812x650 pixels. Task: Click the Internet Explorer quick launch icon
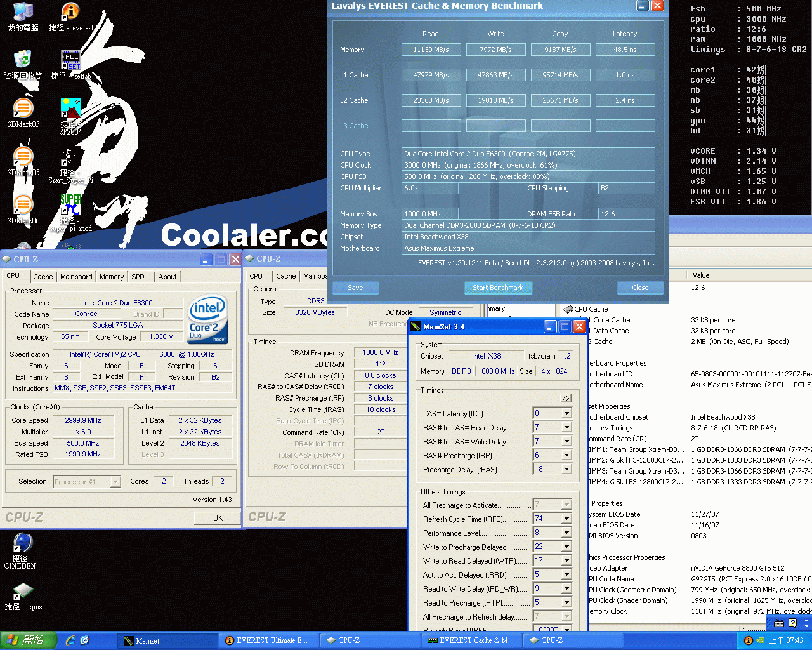[70, 640]
